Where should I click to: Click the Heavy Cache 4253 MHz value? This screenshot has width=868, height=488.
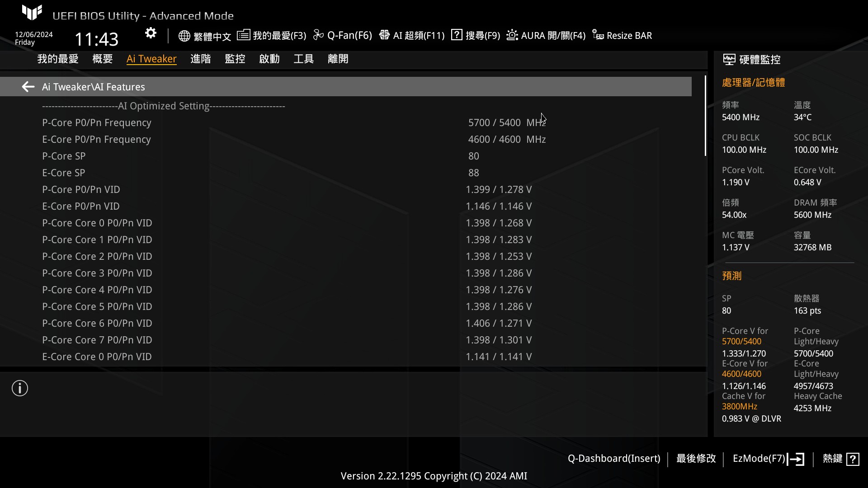pyautogui.click(x=812, y=408)
